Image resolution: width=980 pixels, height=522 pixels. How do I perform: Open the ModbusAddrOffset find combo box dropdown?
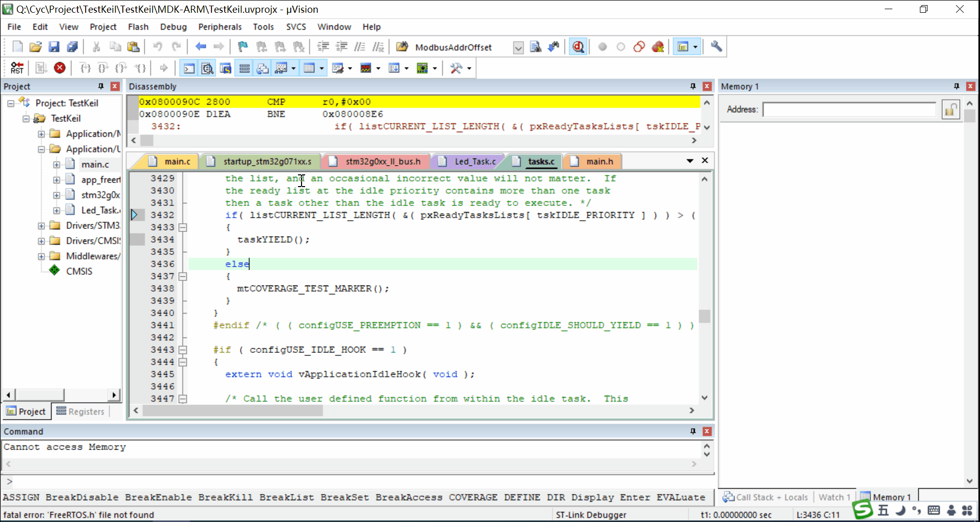tap(518, 47)
